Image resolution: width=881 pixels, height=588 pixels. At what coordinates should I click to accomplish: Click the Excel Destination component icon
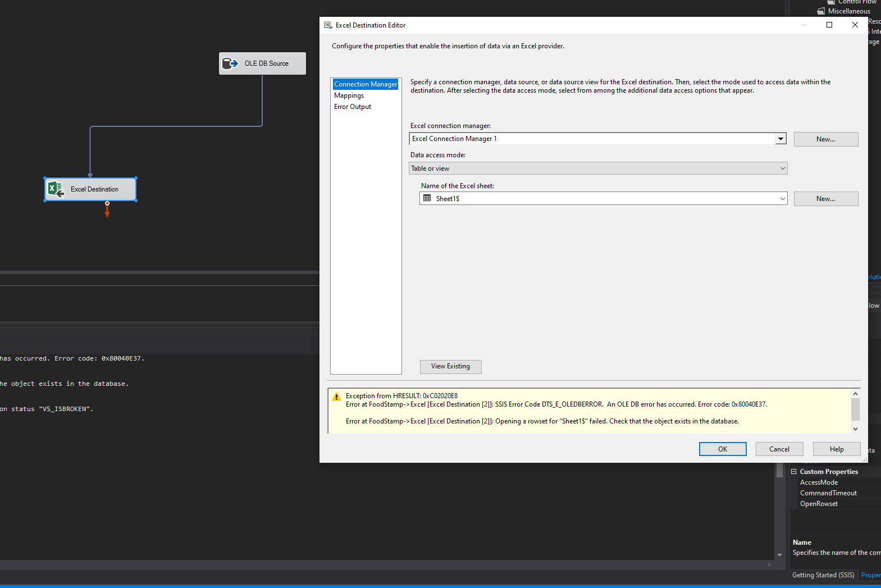(x=56, y=189)
